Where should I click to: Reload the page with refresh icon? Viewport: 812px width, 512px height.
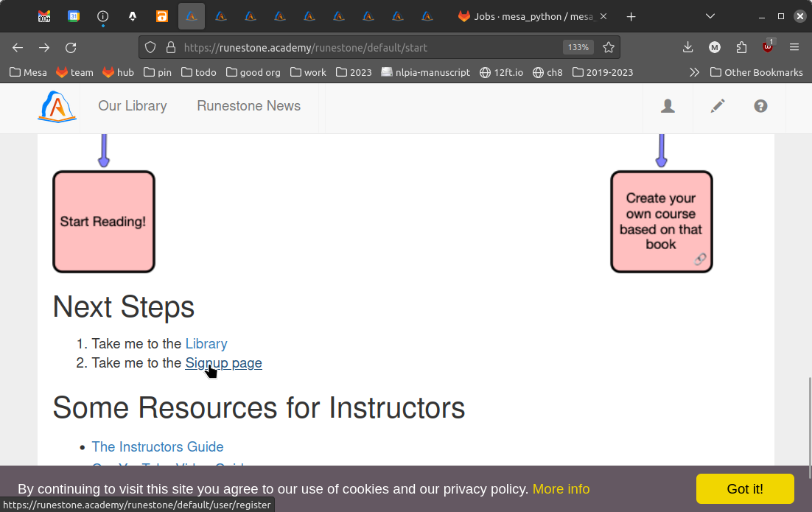pos(71,47)
